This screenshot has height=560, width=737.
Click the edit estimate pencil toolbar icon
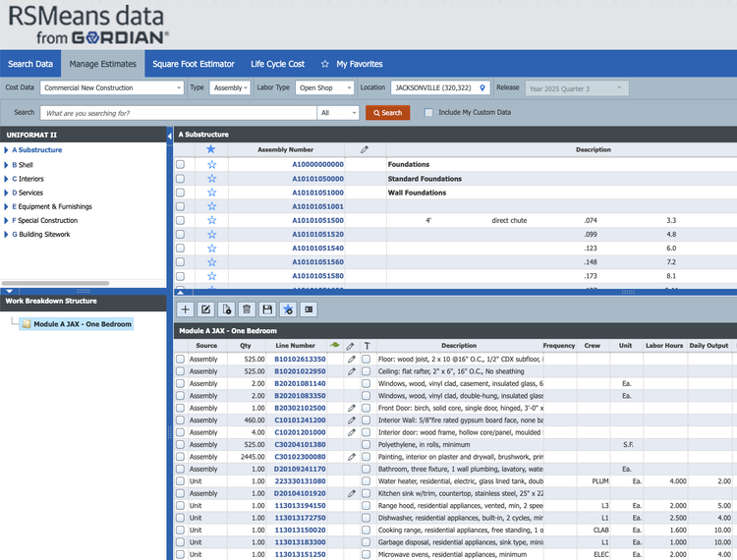click(x=206, y=309)
